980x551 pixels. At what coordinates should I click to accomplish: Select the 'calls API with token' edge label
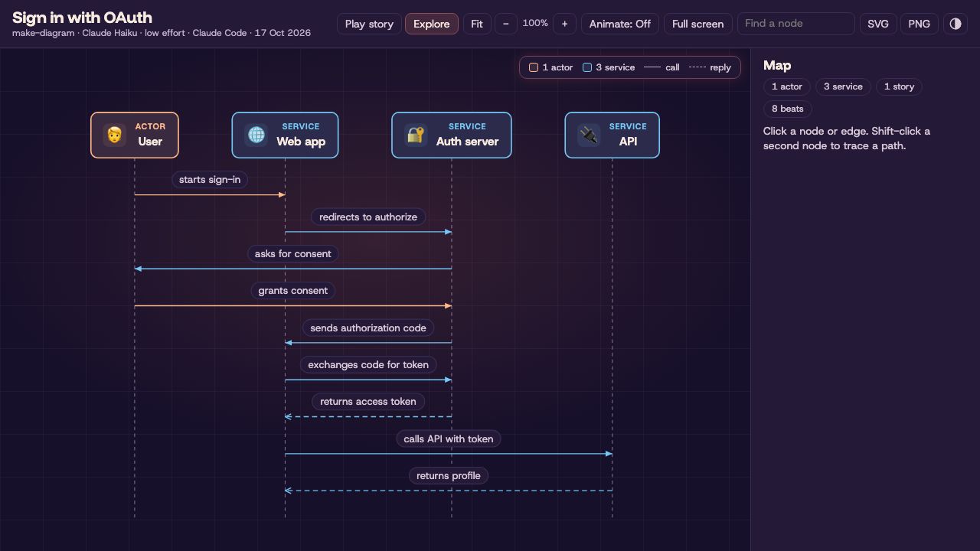(449, 439)
